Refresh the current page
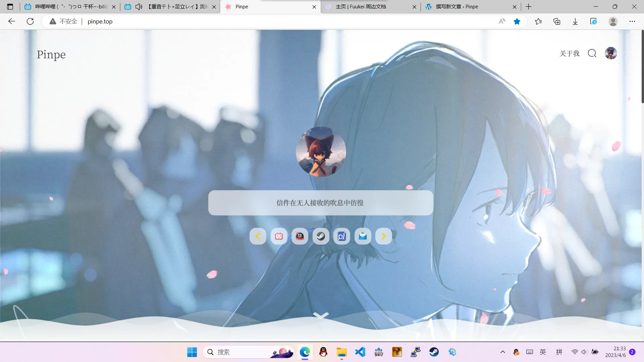 pyautogui.click(x=30, y=21)
